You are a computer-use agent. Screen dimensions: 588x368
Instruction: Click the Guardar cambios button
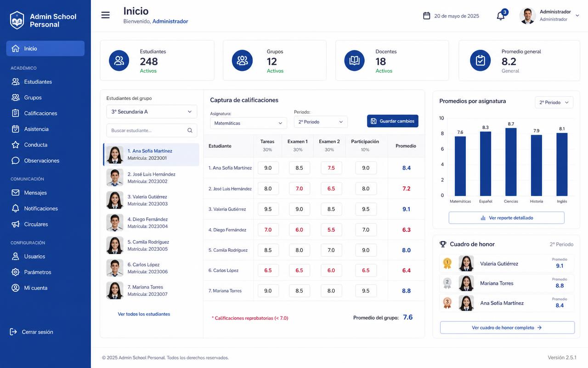click(x=393, y=121)
